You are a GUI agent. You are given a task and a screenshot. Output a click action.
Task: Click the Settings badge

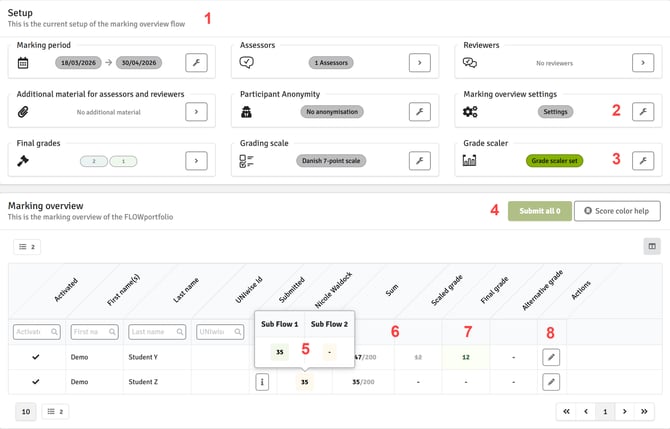[555, 112]
